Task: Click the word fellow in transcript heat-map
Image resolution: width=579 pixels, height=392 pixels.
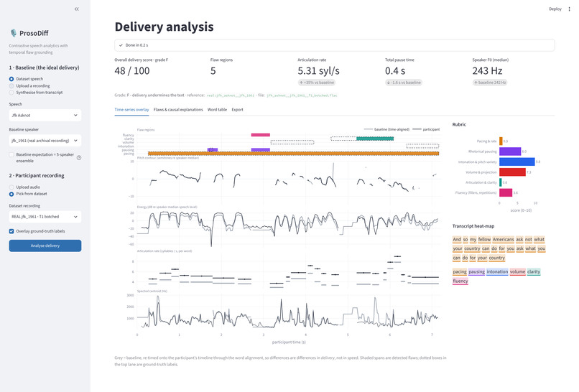Action: [x=484, y=240]
